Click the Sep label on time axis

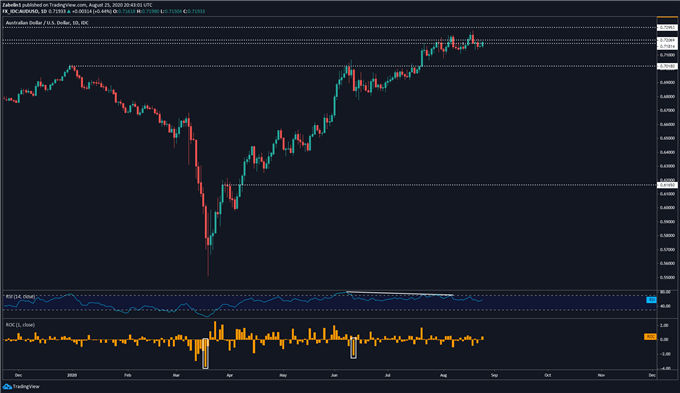pyautogui.click(x=494, y=375)
